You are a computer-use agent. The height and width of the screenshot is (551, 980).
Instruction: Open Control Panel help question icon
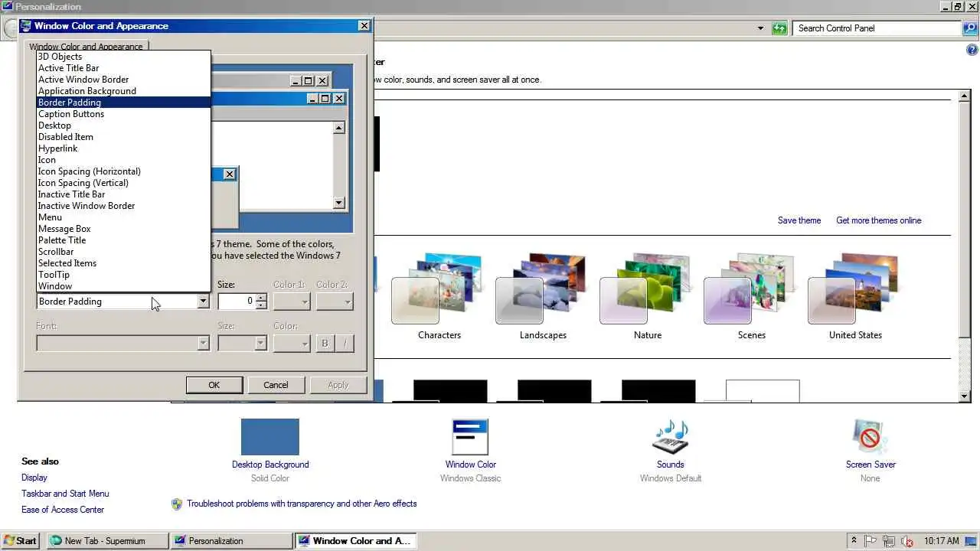[972, 51]
